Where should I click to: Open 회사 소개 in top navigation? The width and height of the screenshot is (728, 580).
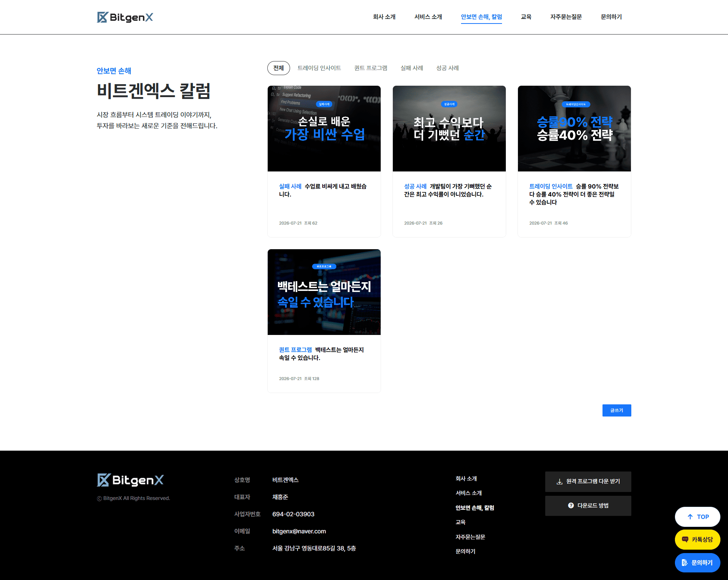[x=384, y=17]
